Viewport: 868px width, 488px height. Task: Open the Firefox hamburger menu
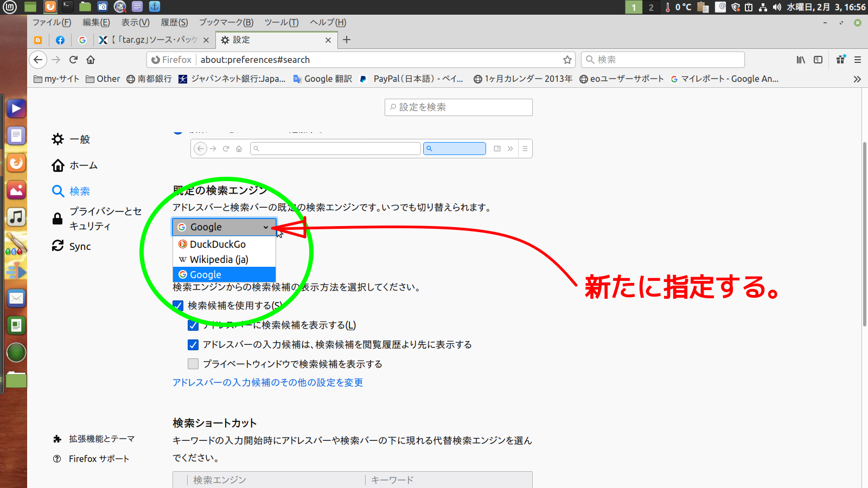[x=858, y=60]
